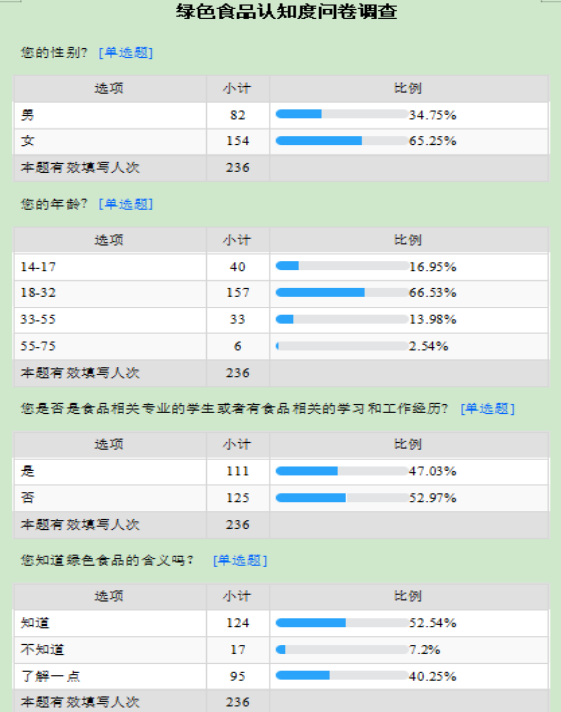Select the 是 option row with count 111
Viewport: 561px width, 712px height.
click(x=281, y=471)
